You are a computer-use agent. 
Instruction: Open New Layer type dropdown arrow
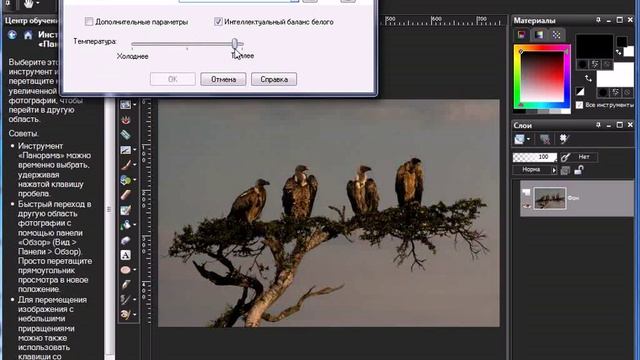(x=528, y=140)
